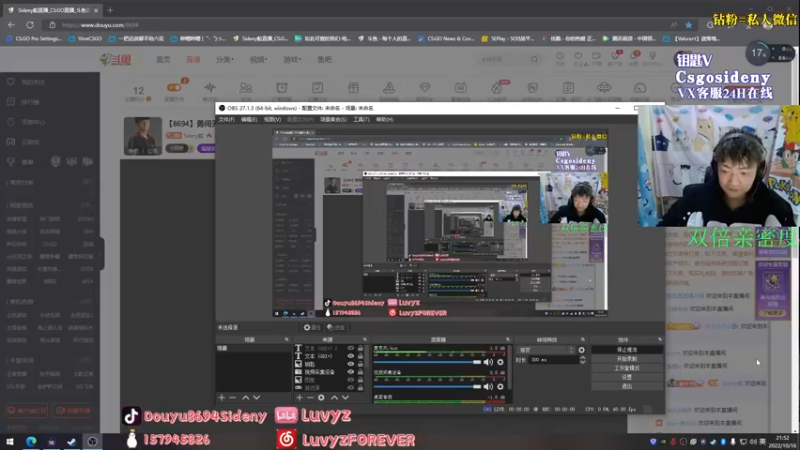Add a new source in OBS Sources panel
This screenshot has height=450, width=800.
tap(299, 397)
